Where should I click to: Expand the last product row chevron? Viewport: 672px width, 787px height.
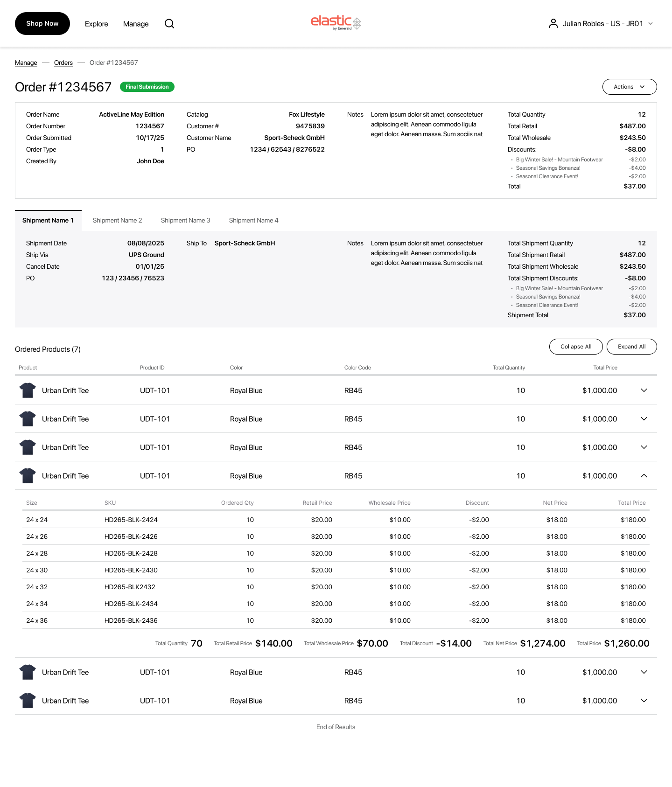pos(644,701)
